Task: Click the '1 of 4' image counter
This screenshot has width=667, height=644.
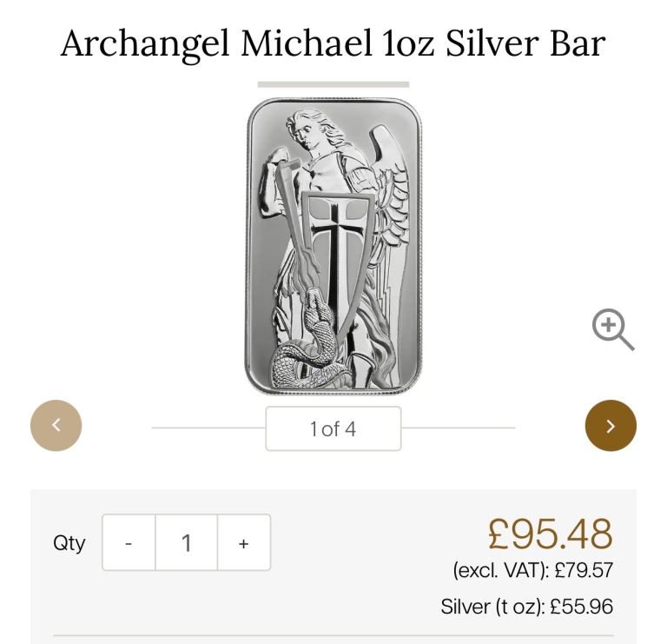Action: tap(333, 428)
